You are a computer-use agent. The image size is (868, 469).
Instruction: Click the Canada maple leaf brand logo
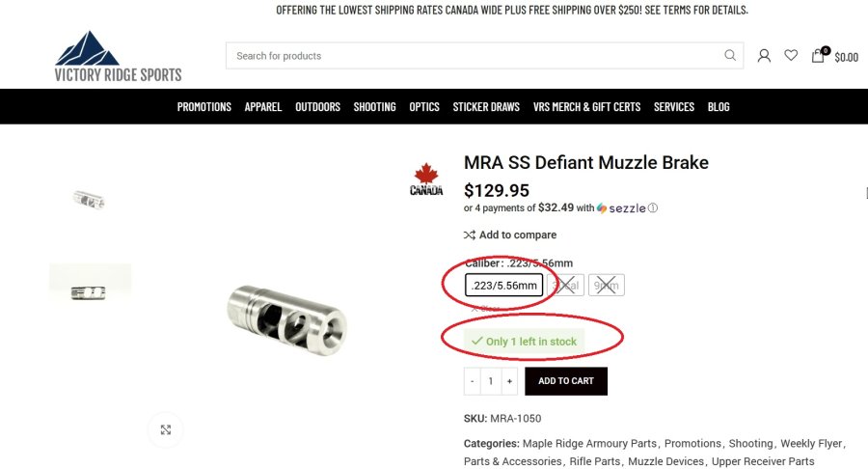coord(426,179)
